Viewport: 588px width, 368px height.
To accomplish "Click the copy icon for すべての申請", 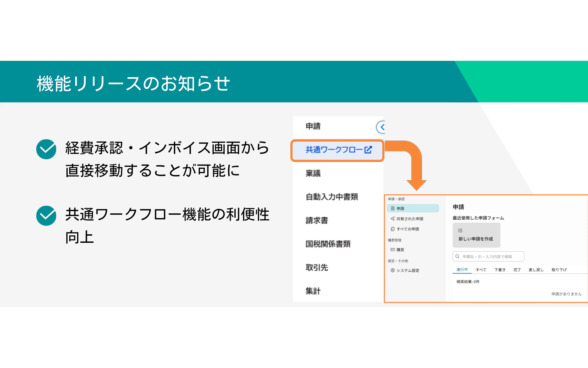I will [393, 229].
